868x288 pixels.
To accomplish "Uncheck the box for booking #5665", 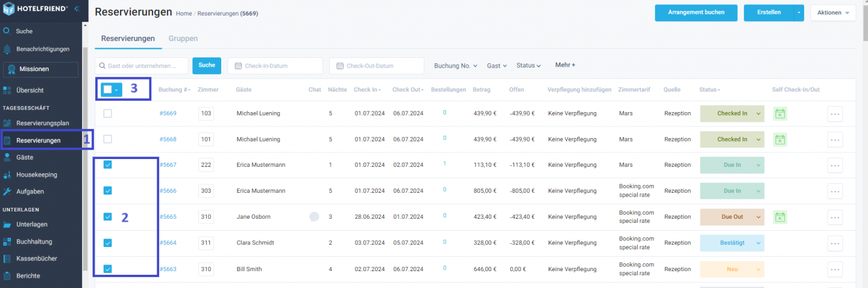I will 107,217.
